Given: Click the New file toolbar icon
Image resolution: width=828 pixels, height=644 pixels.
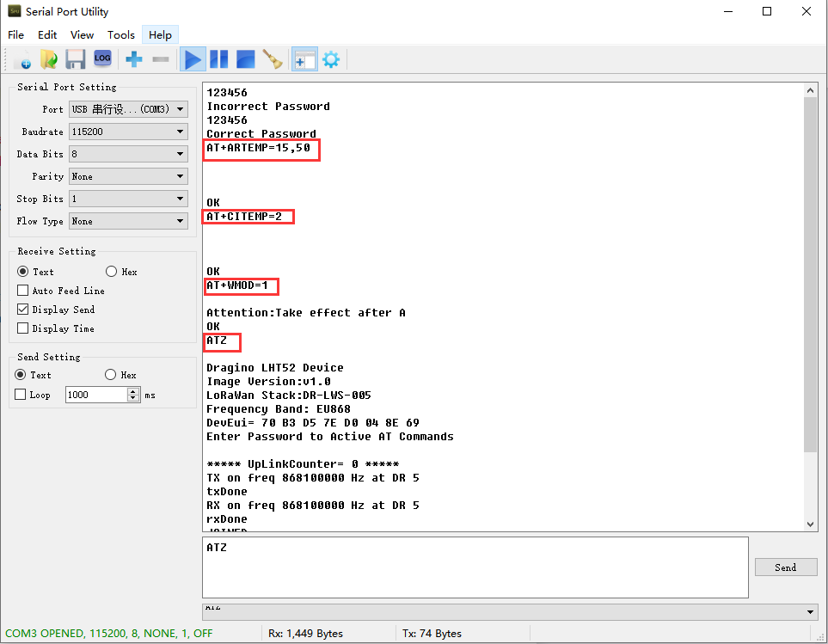Looking at the screenshot, I should click(22, 59).
